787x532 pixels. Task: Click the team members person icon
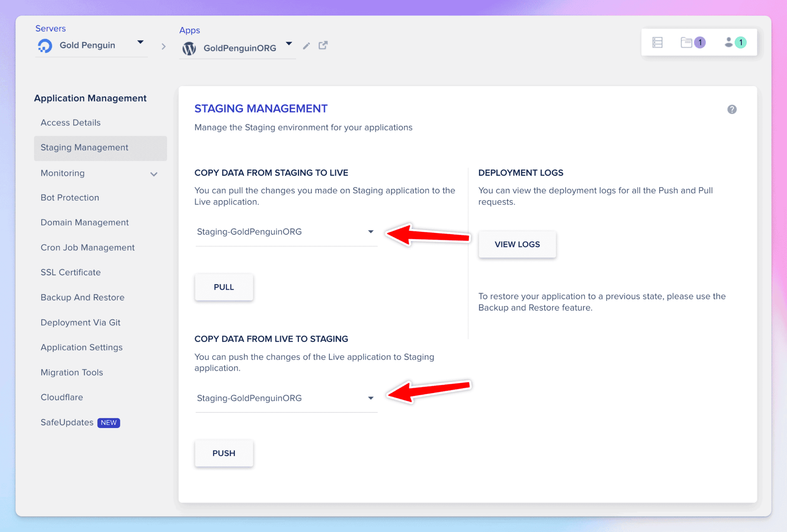(728, 43)
